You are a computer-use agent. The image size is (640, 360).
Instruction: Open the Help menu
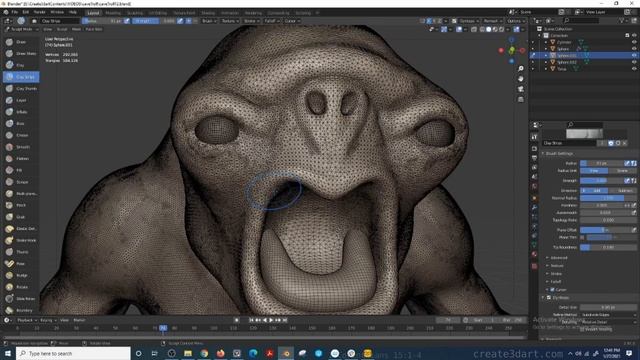point(73,12)
